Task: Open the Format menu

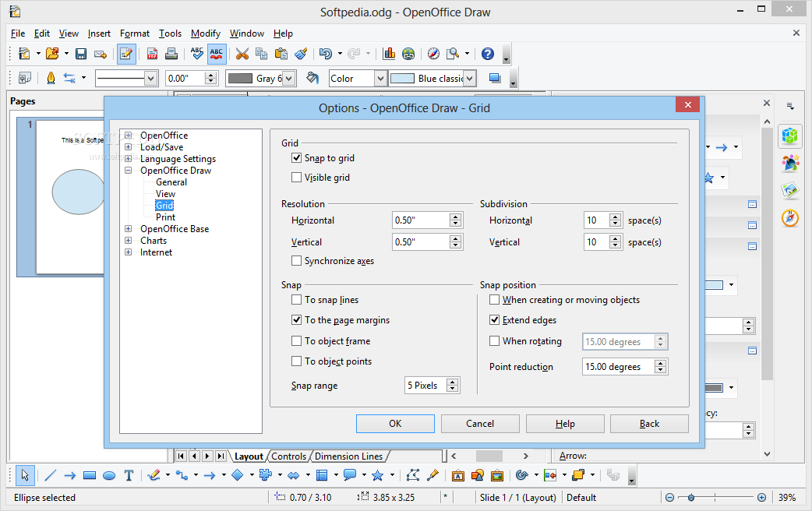Action: (135, 33)
